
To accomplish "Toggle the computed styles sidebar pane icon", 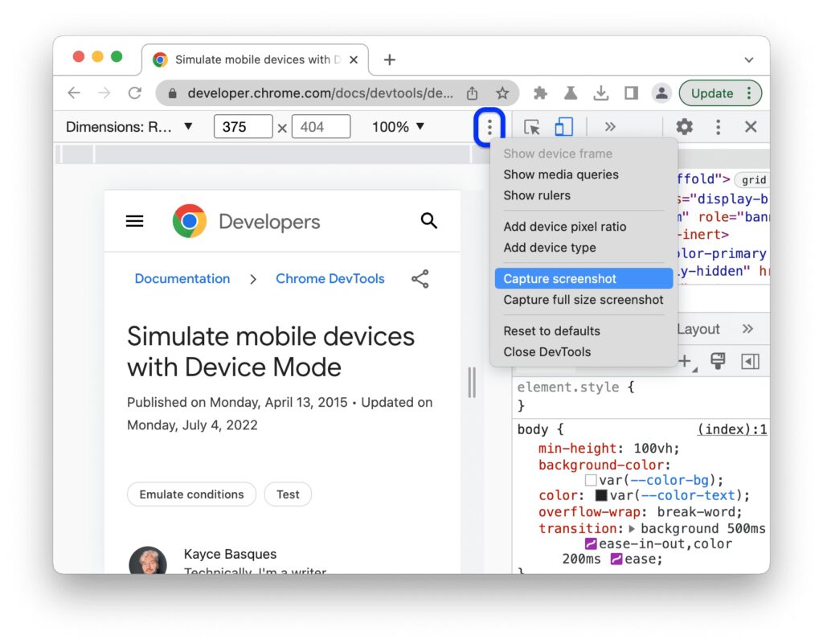I will (x=750, y=362).
